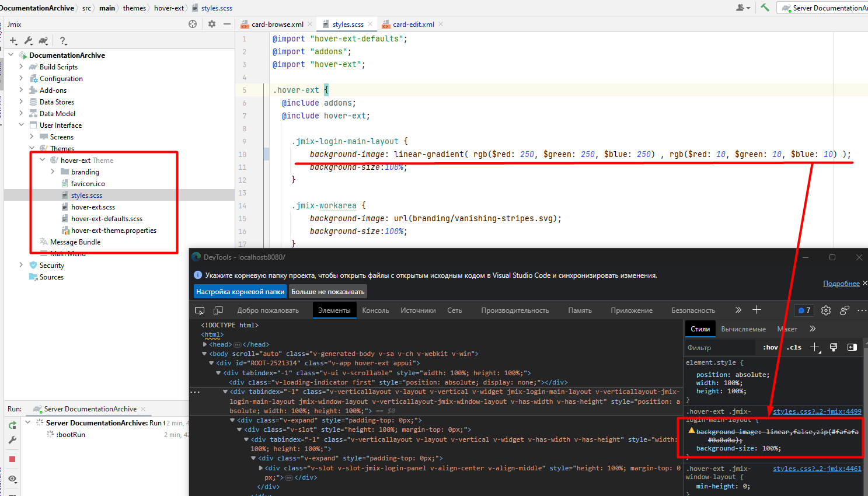Image resolution: width=868 pixels, height=496 pixels.
Task: Open the styles.css jmix:4461 source link
Action: (x=817, y=469)
